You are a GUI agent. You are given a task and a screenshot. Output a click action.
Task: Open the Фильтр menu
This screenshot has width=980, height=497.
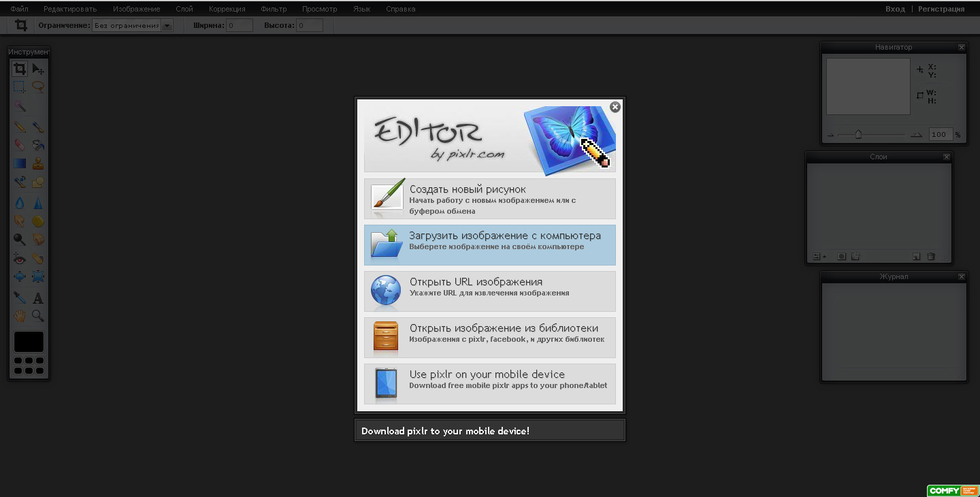pyautogui.click(x=274, y=9)
